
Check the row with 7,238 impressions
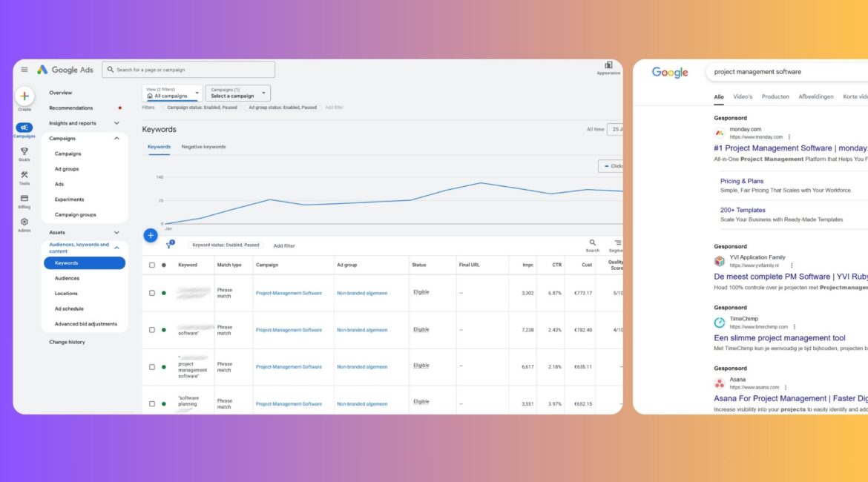(152, 330)
